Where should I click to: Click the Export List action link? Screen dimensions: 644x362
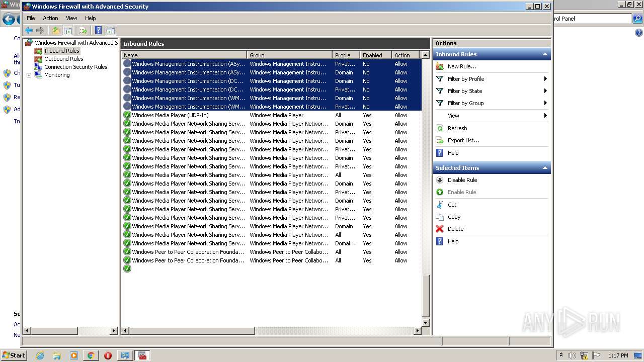[x=463, y=140]
